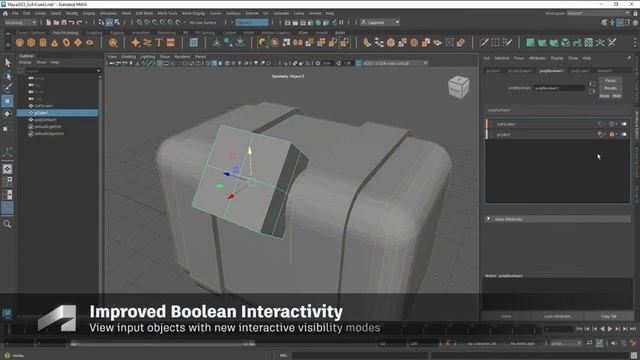Open the playback speed dropdown at the bottom
Screen dimensions: 640x360
[x=566, y=344]
